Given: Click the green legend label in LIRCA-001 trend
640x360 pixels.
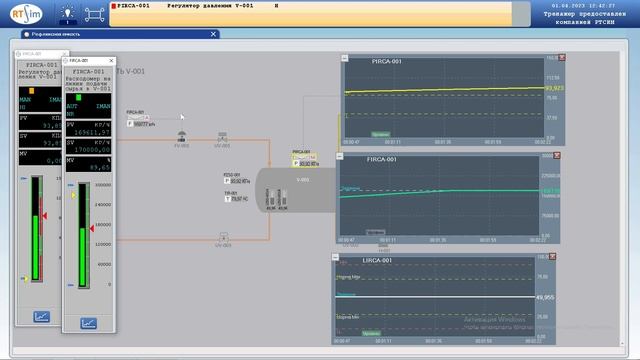Looking at the screenshot, I should (x=371, y=333).
